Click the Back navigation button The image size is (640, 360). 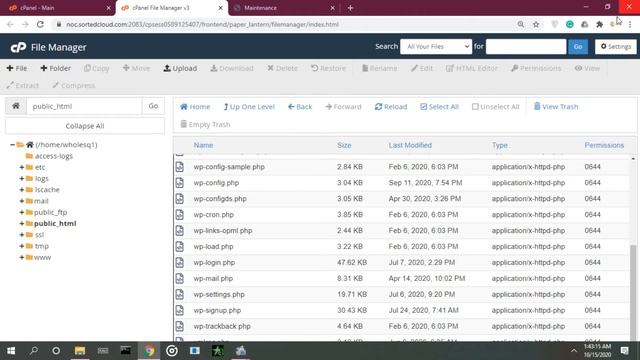pyautogui.click(x=300, y=107)
